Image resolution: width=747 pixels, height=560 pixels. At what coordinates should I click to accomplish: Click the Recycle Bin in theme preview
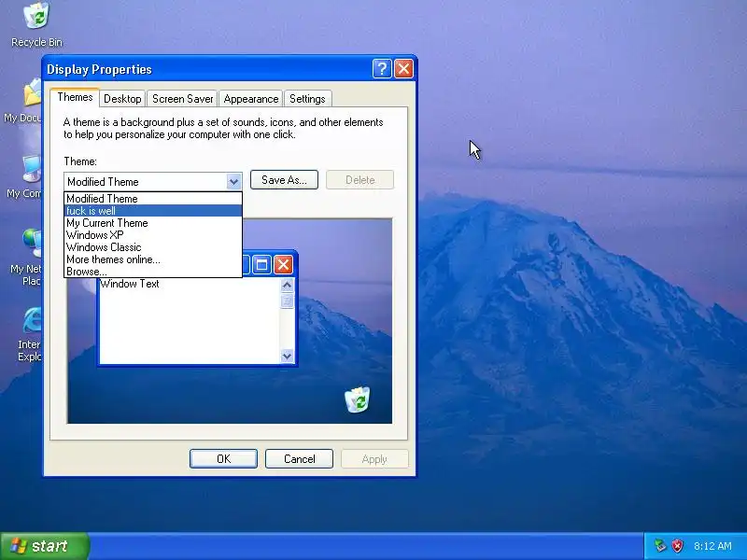click(x=357, y=399)
